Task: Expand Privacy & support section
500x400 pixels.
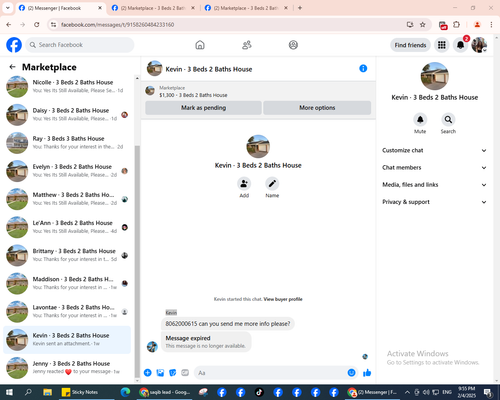Action: (434, 202)
